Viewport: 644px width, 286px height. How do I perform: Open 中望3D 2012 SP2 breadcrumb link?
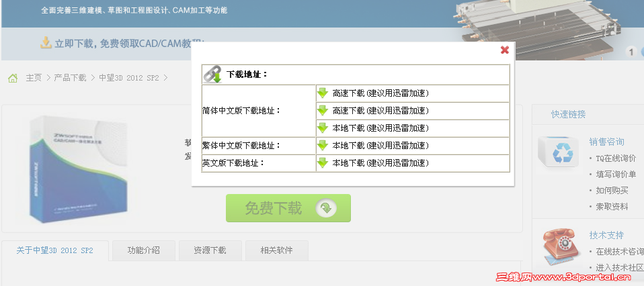(129, 78)
